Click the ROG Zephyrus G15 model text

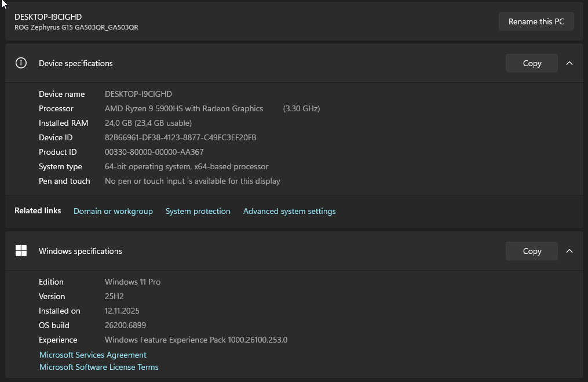pos(76,27)
